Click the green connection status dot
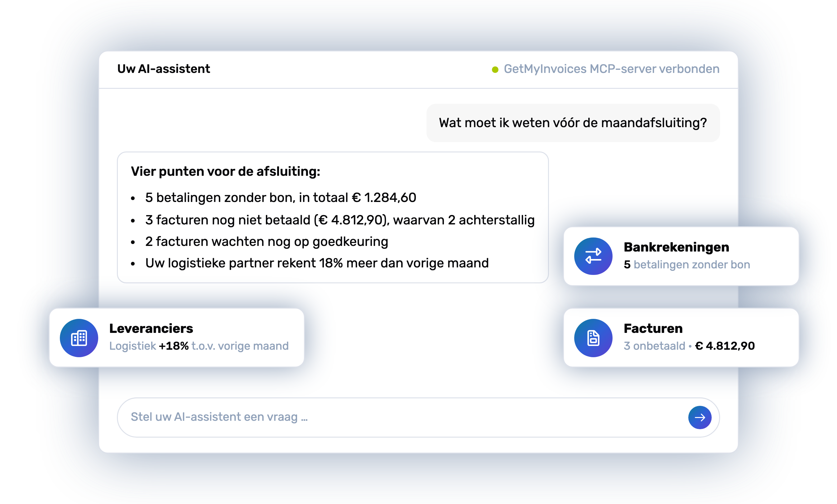 coord(495,70)
